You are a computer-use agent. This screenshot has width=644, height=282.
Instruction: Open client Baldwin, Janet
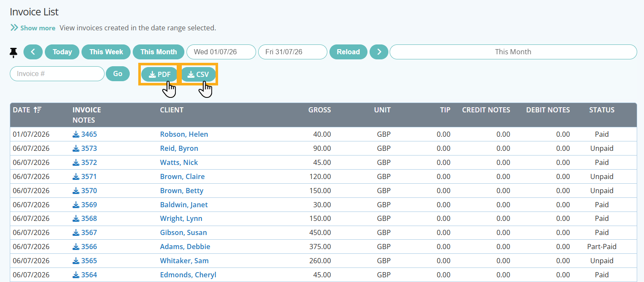[x=184, y=205]
